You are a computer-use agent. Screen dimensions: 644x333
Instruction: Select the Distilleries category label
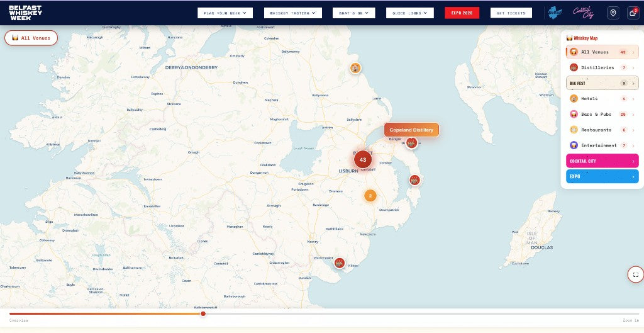point(597,67)
